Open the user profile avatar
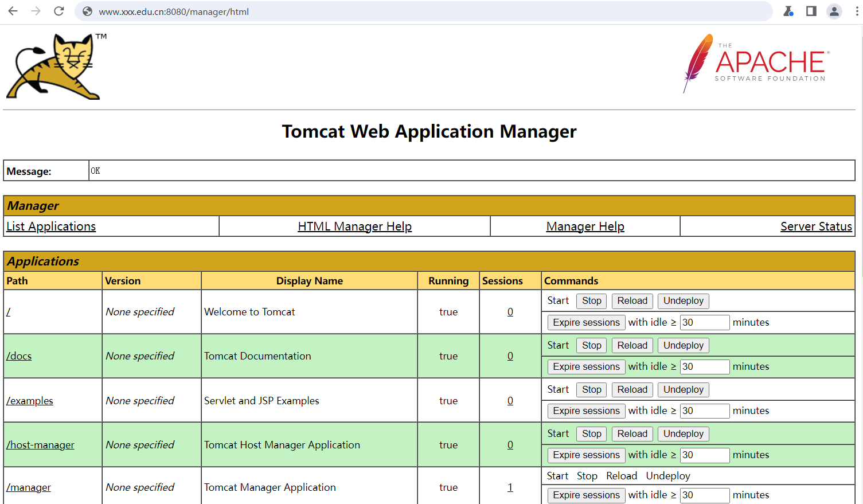The image size is (863, 504). [x=834, y=11]
